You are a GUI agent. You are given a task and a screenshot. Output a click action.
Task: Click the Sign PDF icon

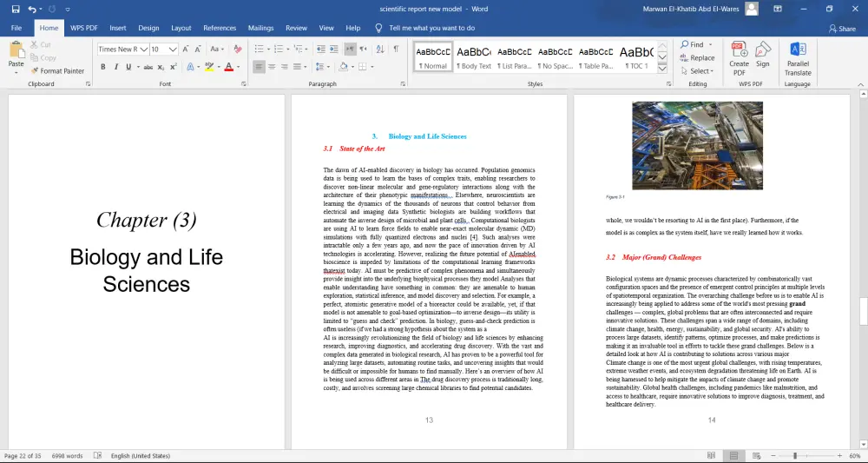pyautogui.click(x=763, y=54)
